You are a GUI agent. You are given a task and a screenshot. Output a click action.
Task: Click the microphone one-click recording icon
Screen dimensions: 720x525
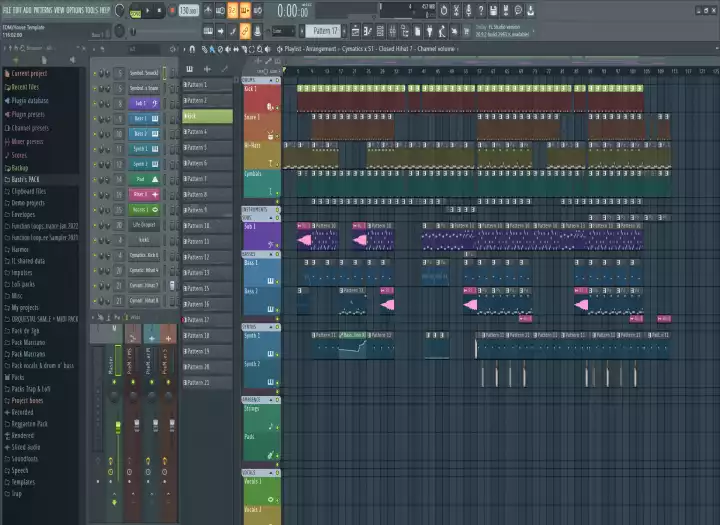click(x=468, y=10)
